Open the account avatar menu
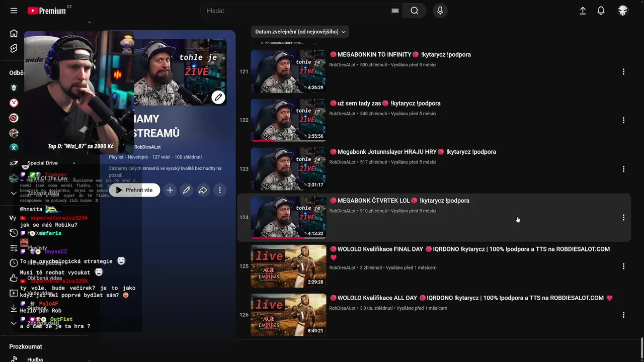Image resolution: width=644 pixels, height=362 pixels. (623, 11)
